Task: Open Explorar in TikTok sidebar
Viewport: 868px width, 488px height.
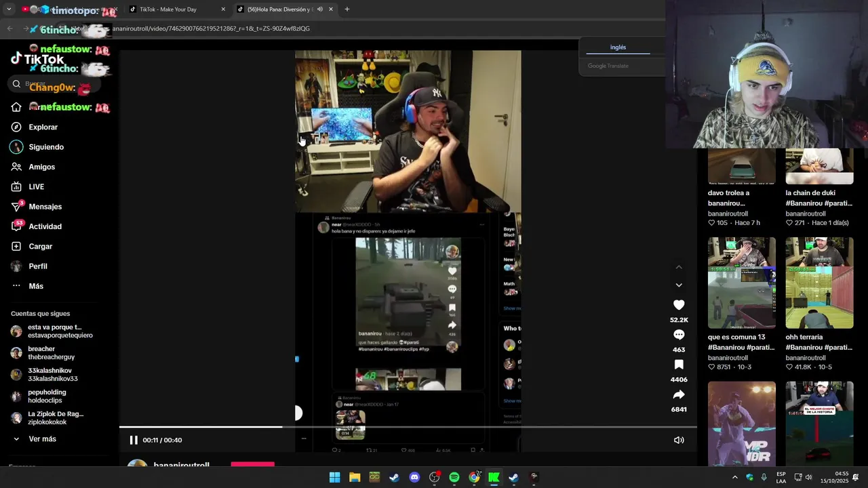Action: pos(43,127)
